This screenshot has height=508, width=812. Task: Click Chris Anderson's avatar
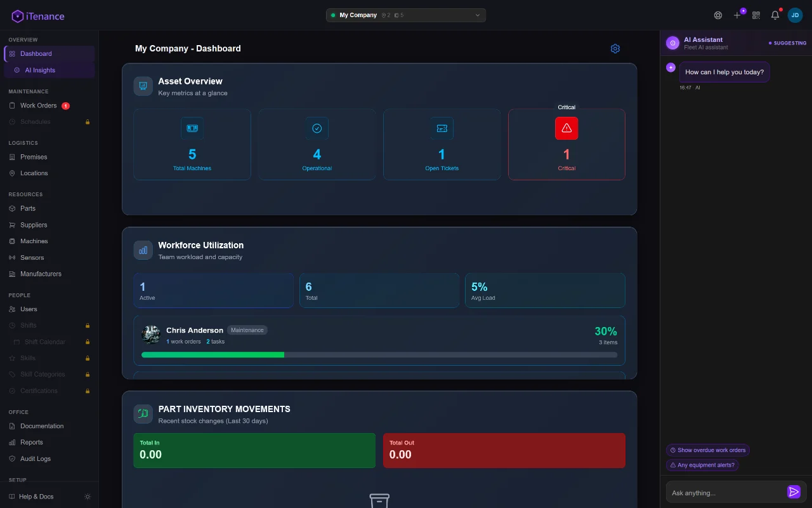tap(151, 335)
